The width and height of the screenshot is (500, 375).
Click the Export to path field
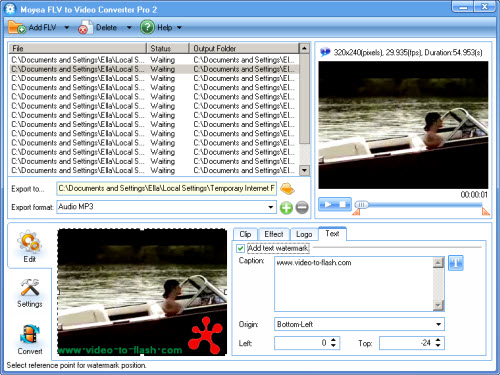166,188
